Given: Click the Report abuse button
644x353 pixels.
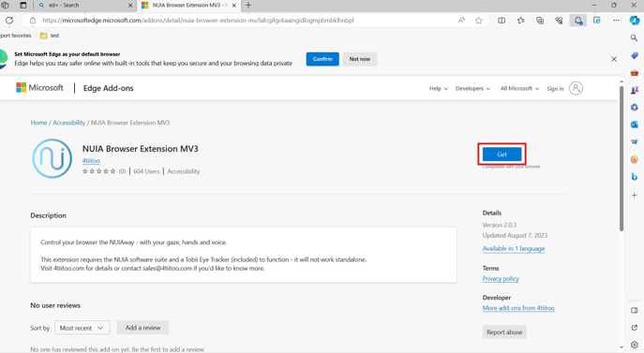Looking at the screenshot, I should (x=504, y=332).
